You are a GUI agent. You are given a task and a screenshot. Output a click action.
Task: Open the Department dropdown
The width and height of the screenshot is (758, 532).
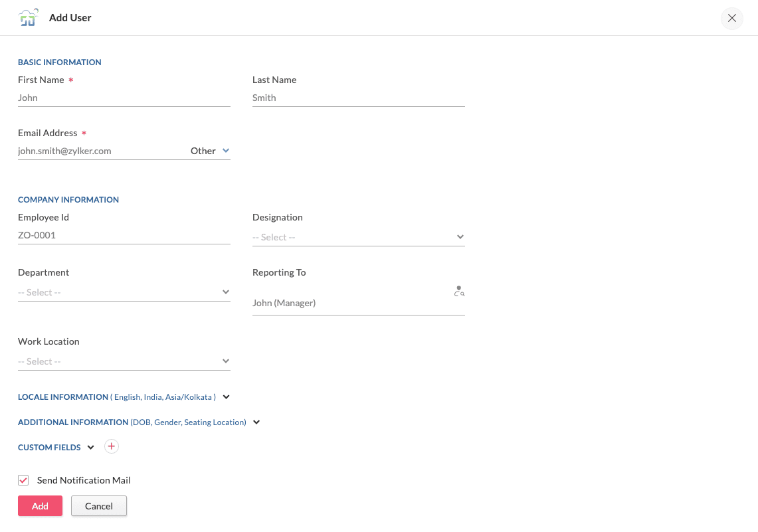pyautogui.click(x=124, y=292)
